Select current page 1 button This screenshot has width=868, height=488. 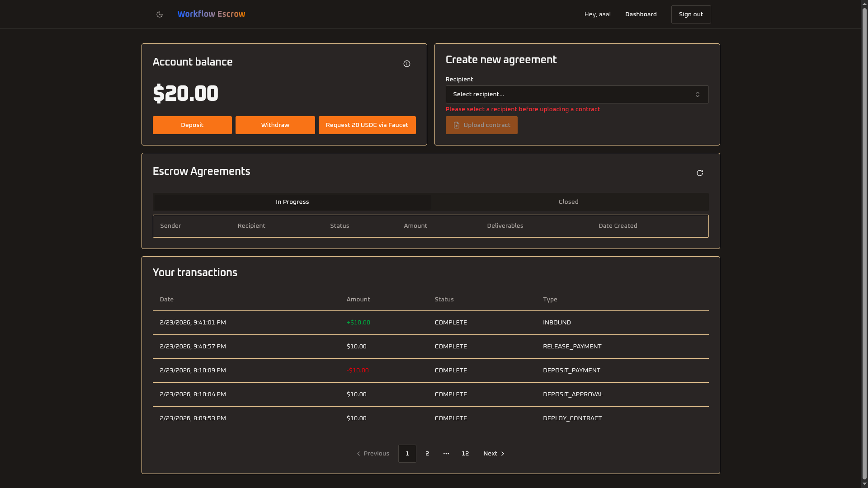pyautogui.click(x=407, y=454)
